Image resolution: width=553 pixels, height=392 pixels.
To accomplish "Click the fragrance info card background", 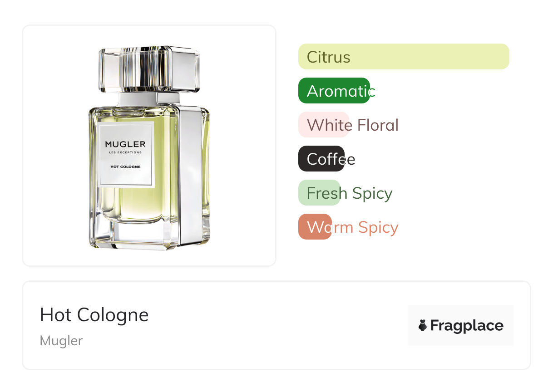I will pos(276,325).
